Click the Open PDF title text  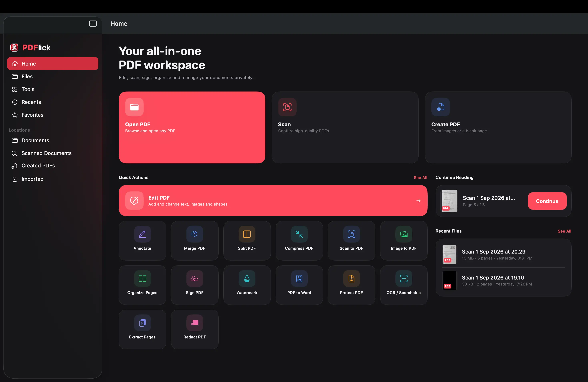pos(138,124)
